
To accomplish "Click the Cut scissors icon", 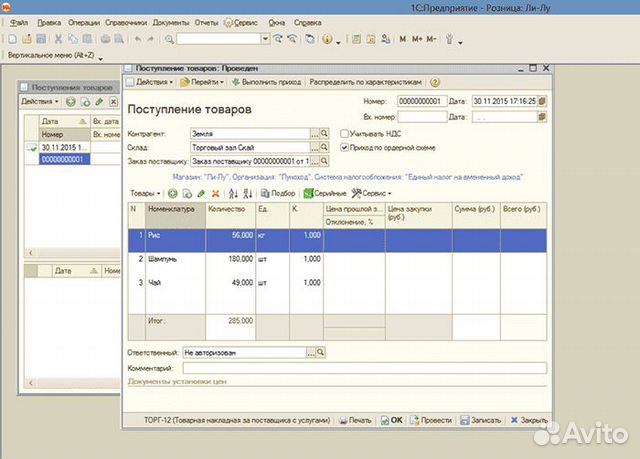I will pos(58,39).
